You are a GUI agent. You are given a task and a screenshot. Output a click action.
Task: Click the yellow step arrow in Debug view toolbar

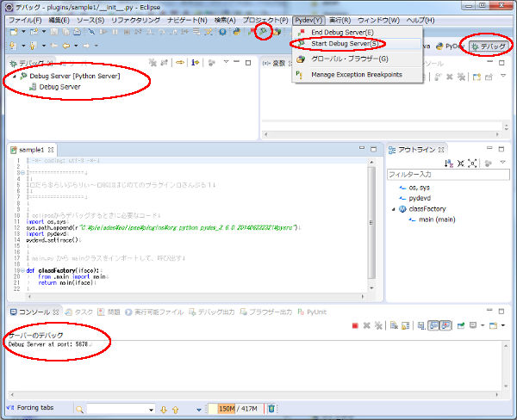[x=180, y=62]
